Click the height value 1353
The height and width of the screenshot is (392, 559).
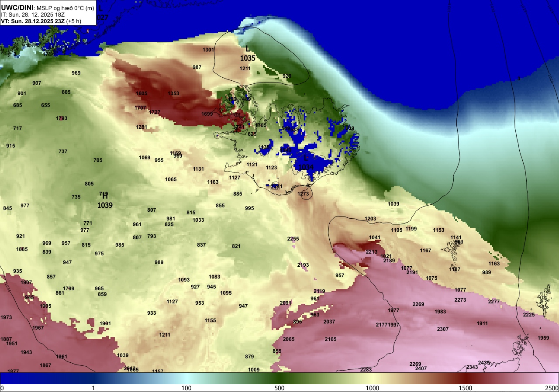click(x=173, y=93)
